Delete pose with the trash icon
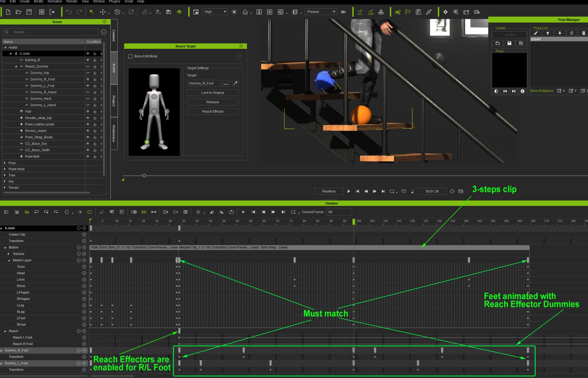Screen dimensions: 588x378 click(584, 33)
